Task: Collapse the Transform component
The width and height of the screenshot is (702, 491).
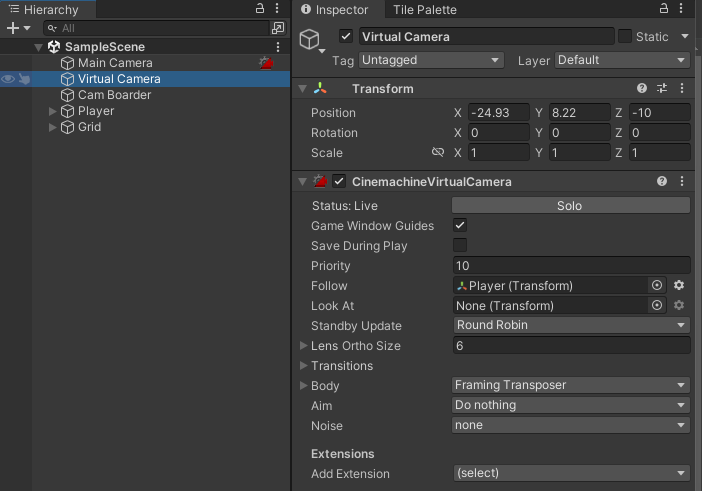Action: 303,89
